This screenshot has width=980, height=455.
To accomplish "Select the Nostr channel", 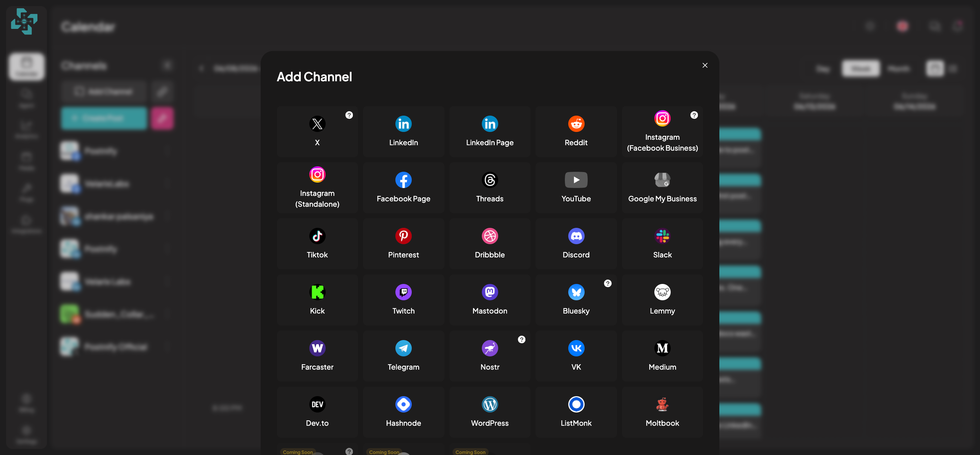I will click(x=490, y=356).
